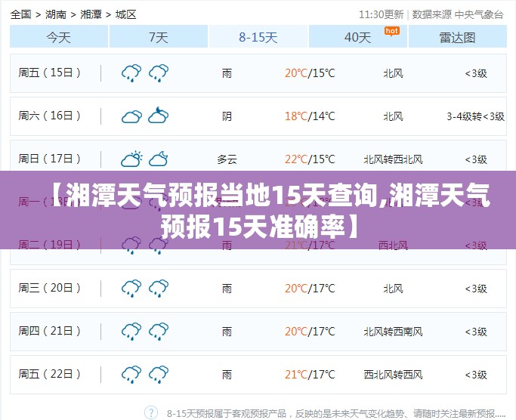Select the 8-15天 tab

click(x=258, y=36)
